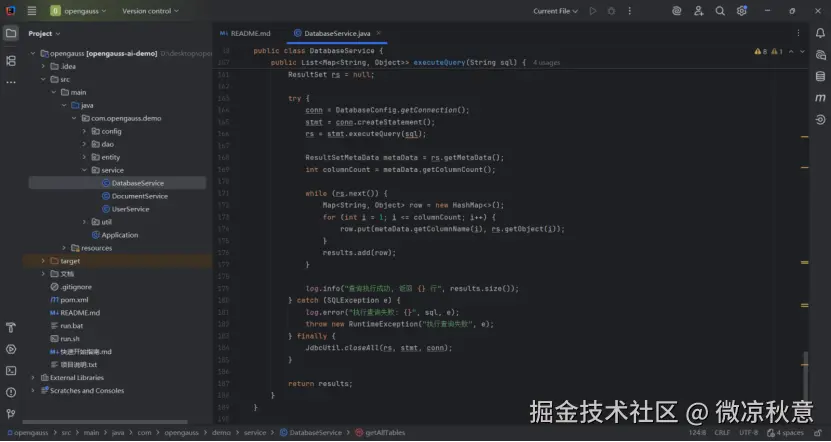Open the AI swirl icon in title bar

(676, 11)
